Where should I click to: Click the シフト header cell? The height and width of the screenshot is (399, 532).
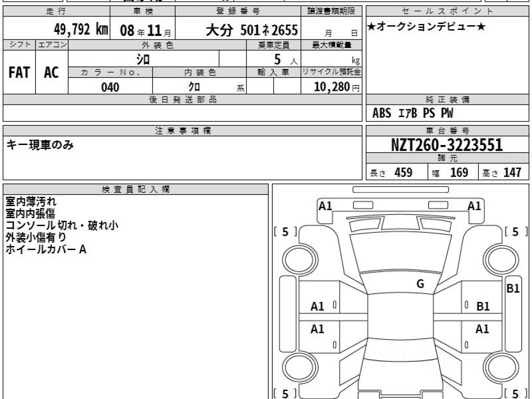tap(19, 45)
